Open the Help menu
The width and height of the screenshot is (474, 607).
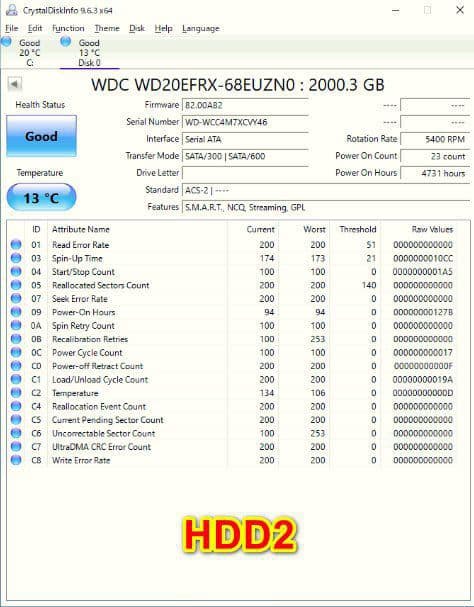(163, 28)
